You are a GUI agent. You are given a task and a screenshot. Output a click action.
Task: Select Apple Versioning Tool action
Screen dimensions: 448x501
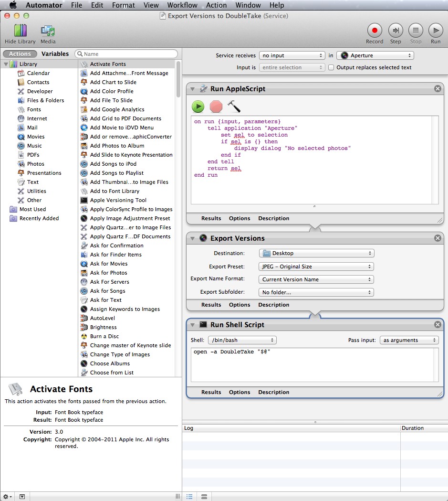point(118,200)
